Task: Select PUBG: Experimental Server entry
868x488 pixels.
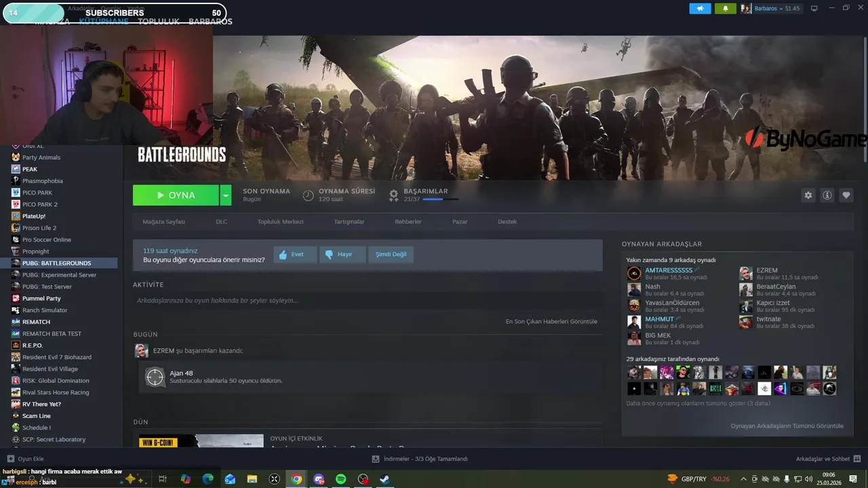Action: point(60,274)
